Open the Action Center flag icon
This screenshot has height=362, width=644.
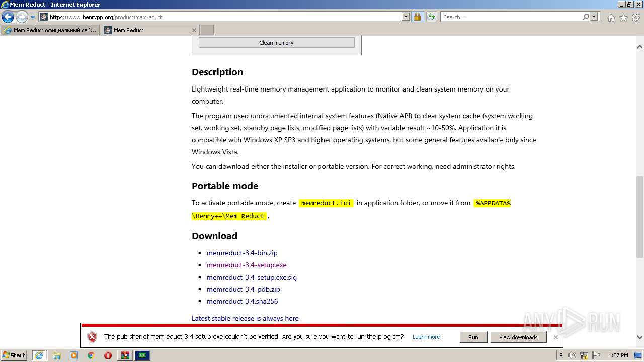tap(596, 355)
